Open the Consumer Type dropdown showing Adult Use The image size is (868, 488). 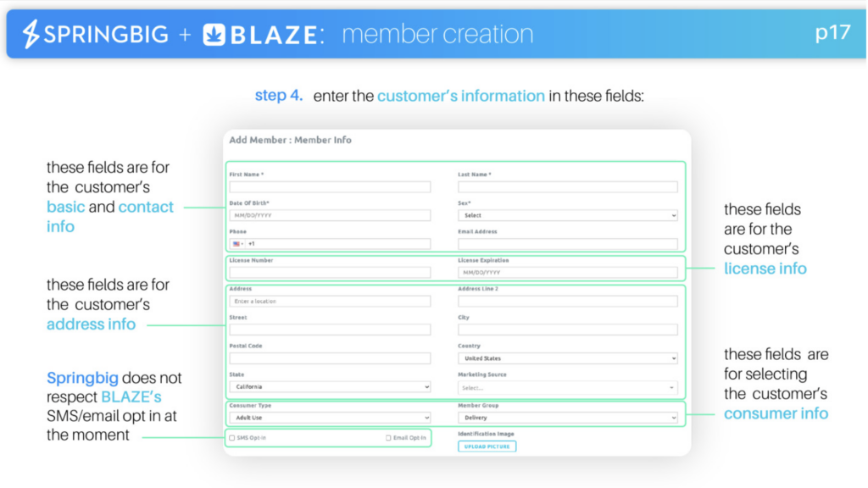click(x=330, y=418)
